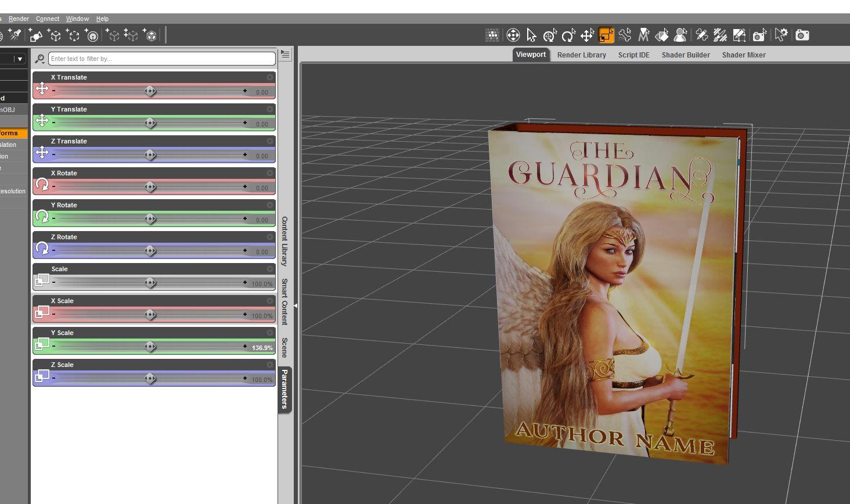Open the Parameters pane options menu icon
The width and height of the screenshot is (850, 504).
(285, 54)
